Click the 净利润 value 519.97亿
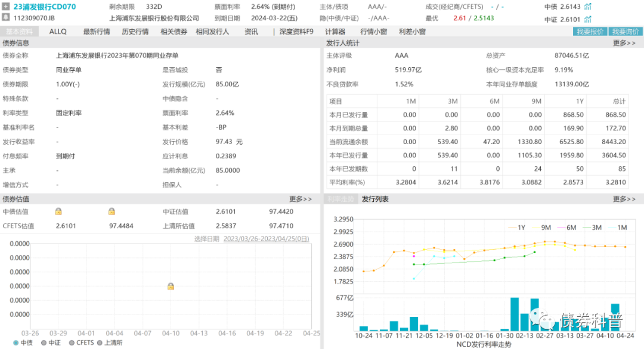Image resolution: width=644 pixels, height=349 pixels. pos(408,70)
